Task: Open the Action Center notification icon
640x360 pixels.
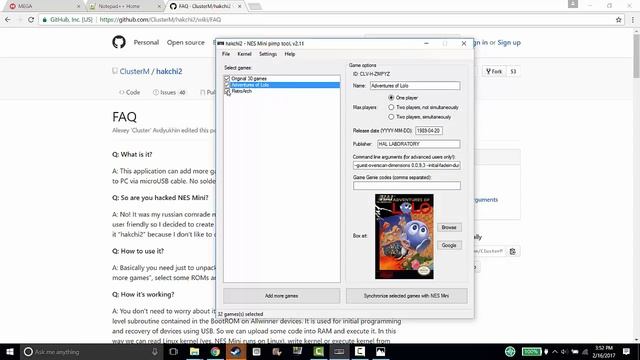Action: point(627,351)
